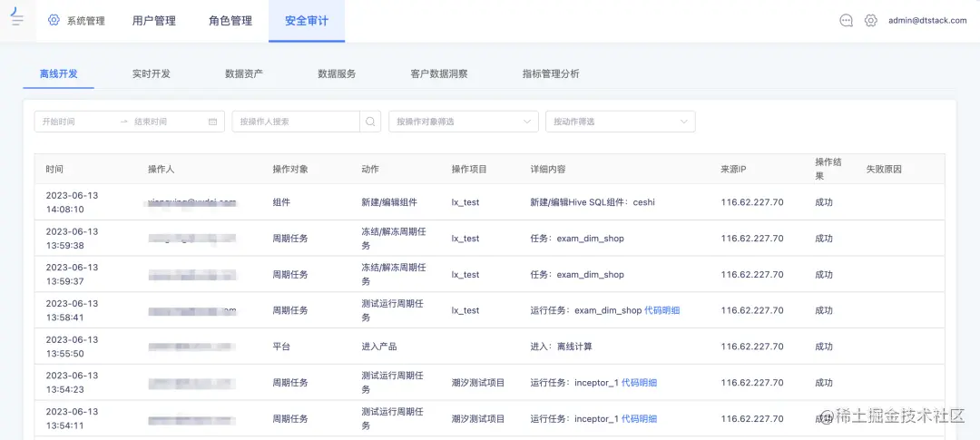Click the search magnifier icon
Viewport: 980px width, 440px height.
370,122
